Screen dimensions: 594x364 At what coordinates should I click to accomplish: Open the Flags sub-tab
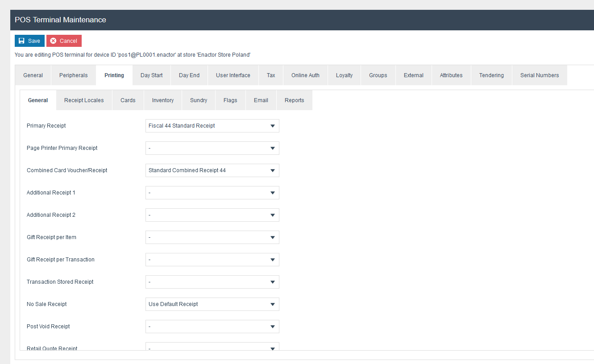point(230,100)
